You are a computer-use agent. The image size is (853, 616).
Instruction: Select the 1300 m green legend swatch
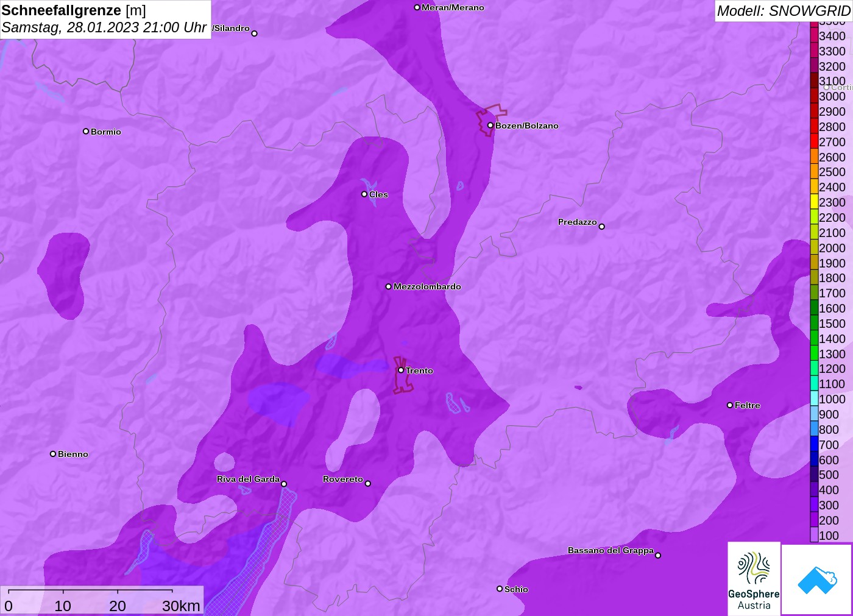[x=814, y=353]
